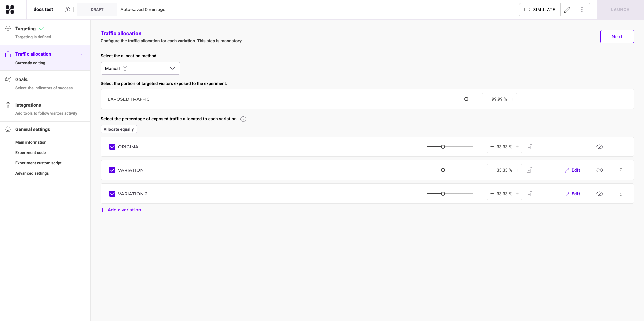Click the lock icon for Variation 2

(x=529, y=194)
